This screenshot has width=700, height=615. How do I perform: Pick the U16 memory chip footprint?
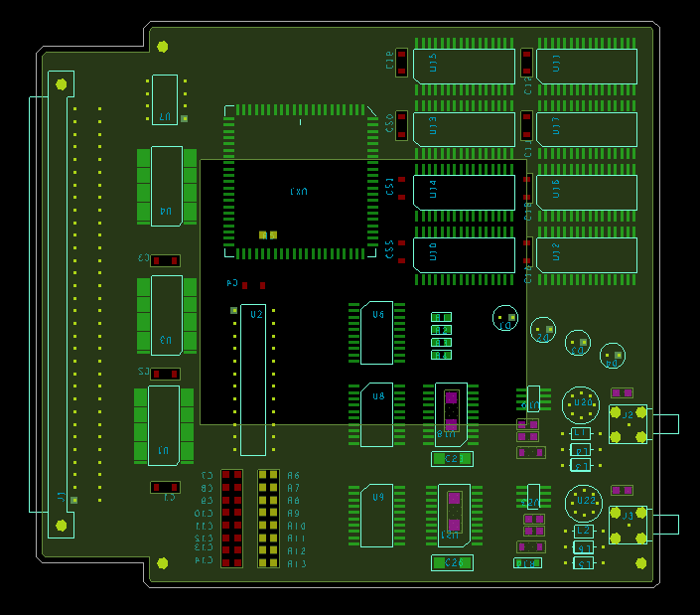coord(587,193)
